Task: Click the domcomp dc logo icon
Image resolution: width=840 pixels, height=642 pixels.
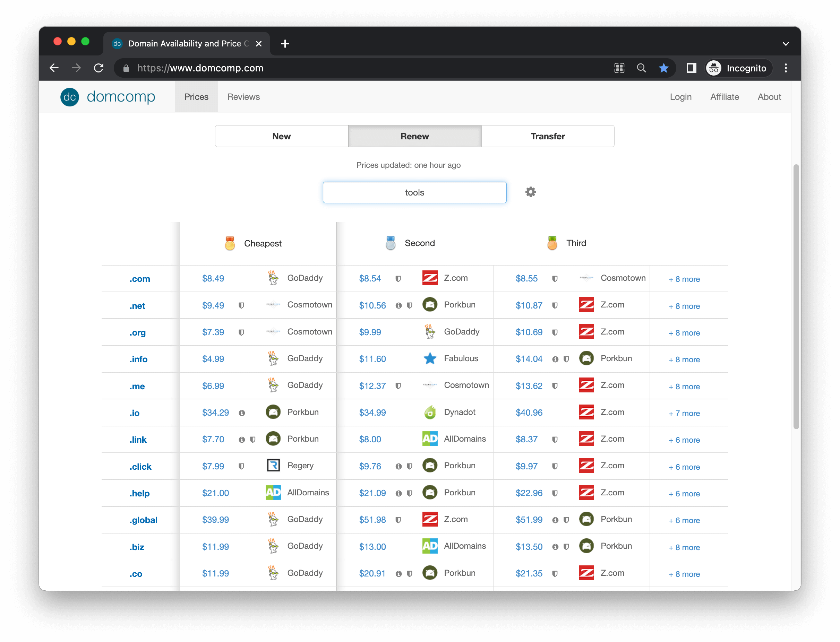Action: pyautogui.click(x=70, y=97)
